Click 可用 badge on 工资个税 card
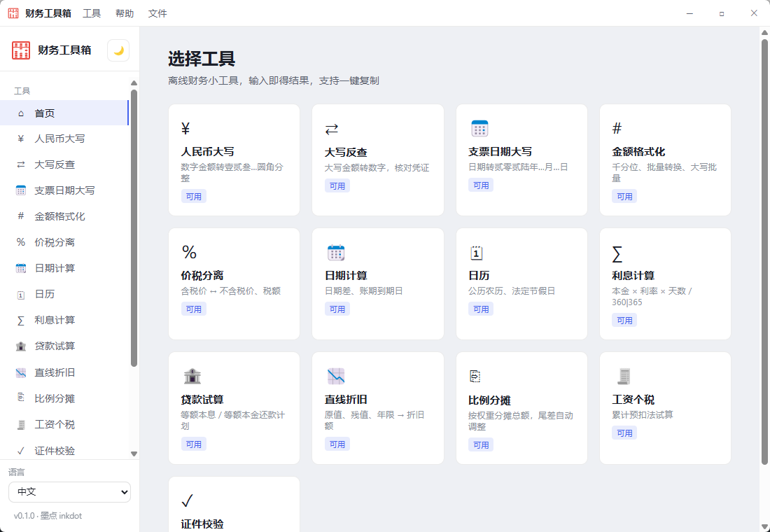 [x=624, y=433]
